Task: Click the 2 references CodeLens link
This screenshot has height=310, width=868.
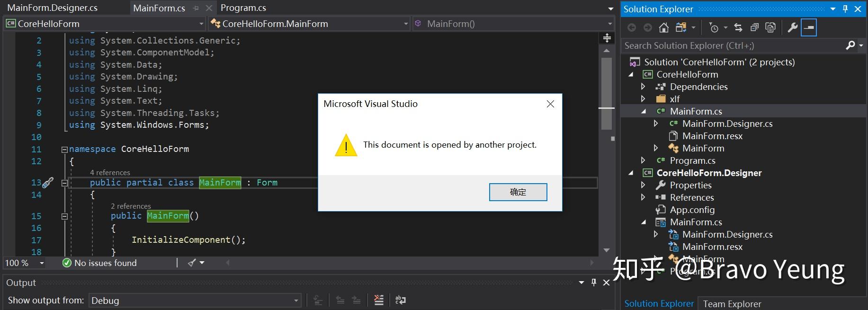Action: [x=131, y=206]
